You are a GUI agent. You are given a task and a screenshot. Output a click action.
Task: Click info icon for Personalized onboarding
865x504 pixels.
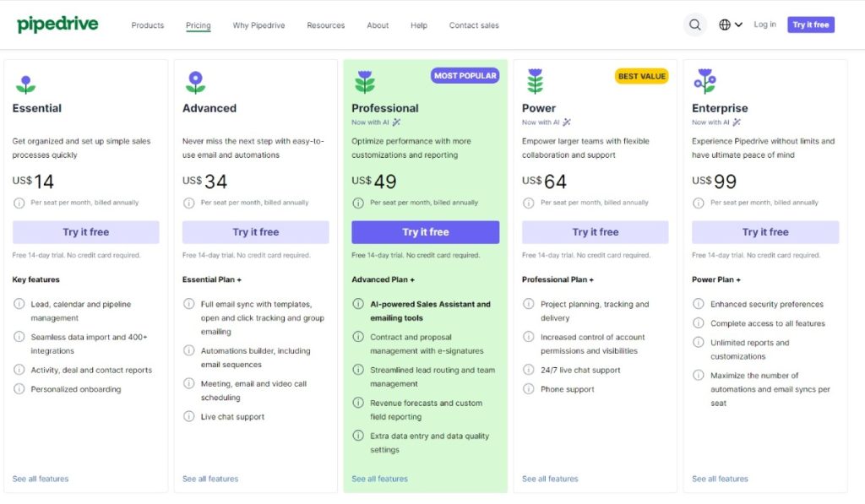[x=19, y=388]
